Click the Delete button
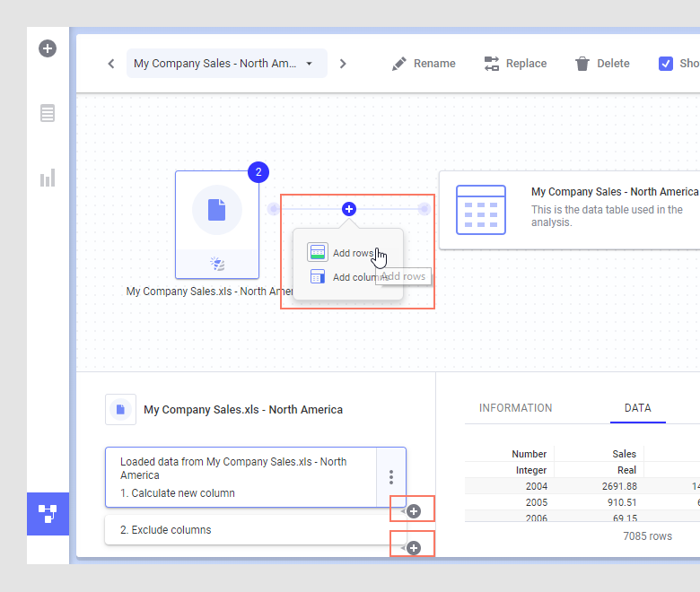This screenshot has width=700, height=592. point(602,64)
